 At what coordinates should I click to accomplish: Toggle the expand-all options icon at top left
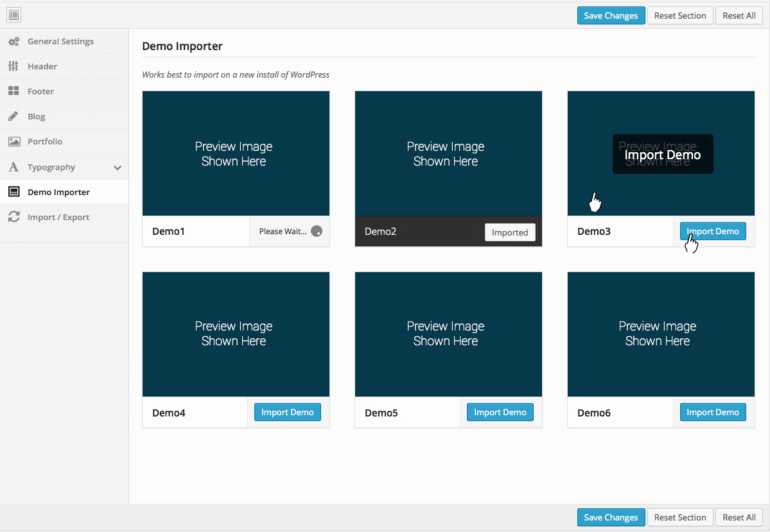(x=13, y=15)
